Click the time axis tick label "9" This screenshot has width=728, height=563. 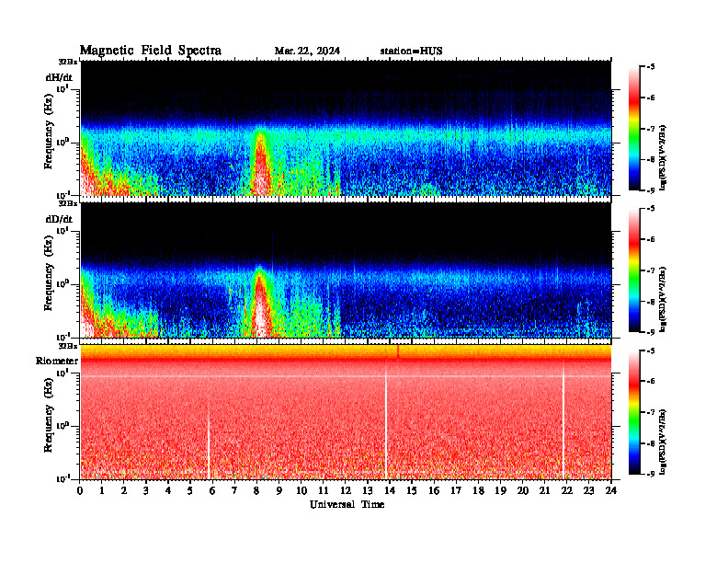279,490
